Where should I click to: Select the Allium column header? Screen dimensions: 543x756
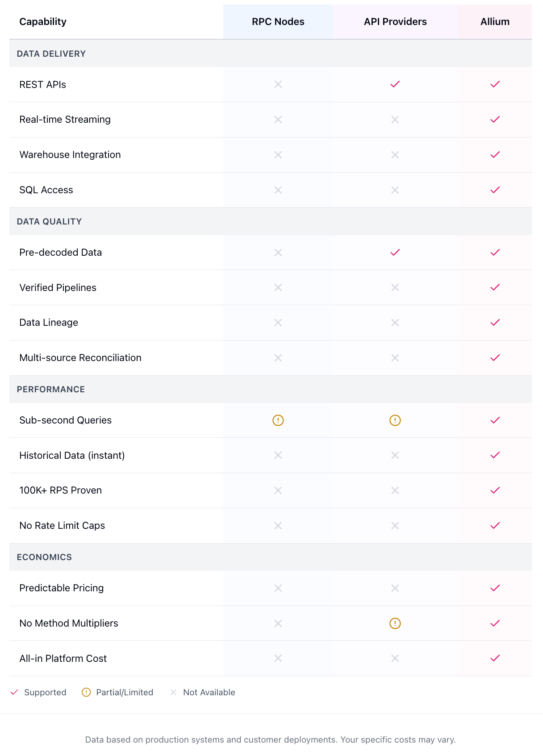[495, 22]
